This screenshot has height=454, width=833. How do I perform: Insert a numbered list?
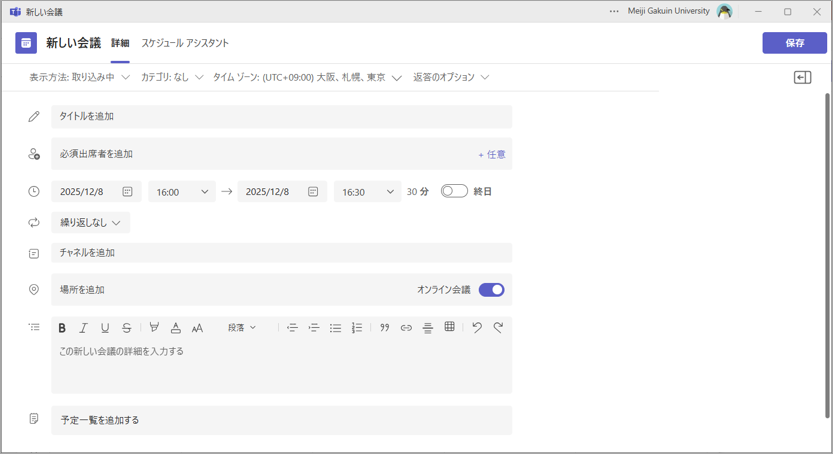tap(357, 328)
